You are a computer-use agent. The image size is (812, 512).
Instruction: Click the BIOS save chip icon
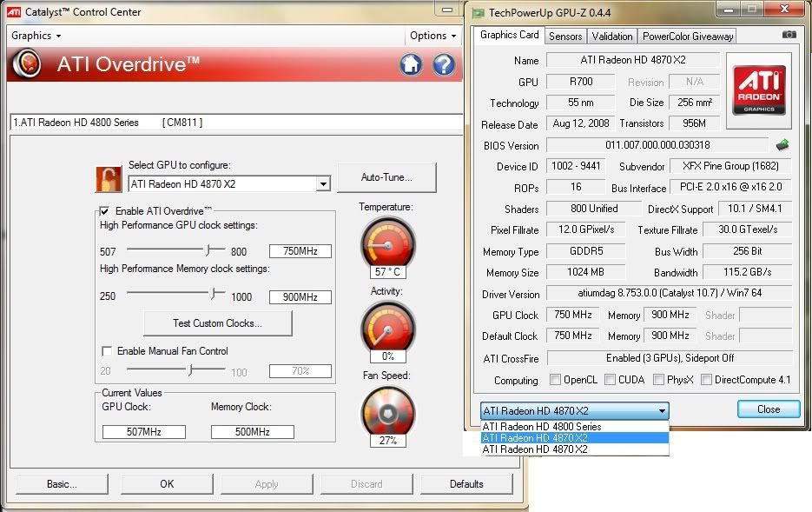point(782,145)
